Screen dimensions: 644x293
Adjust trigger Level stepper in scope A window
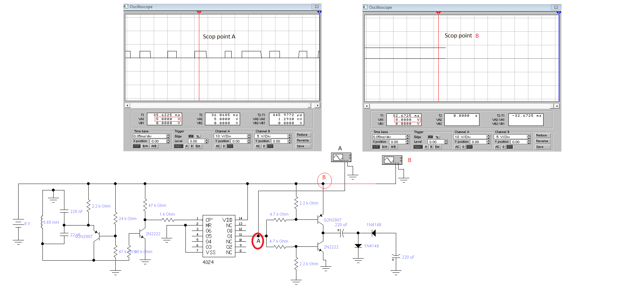[x=206, y=141]
